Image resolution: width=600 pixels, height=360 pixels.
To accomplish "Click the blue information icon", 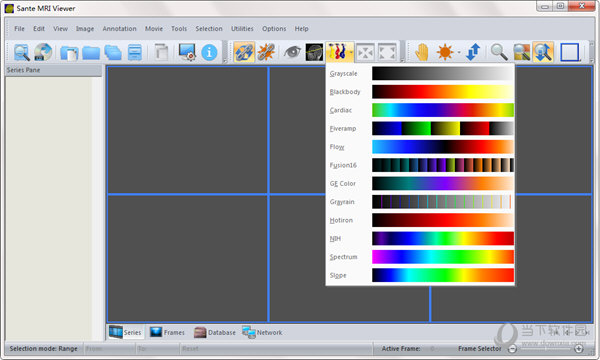I will tap(209, 52).
